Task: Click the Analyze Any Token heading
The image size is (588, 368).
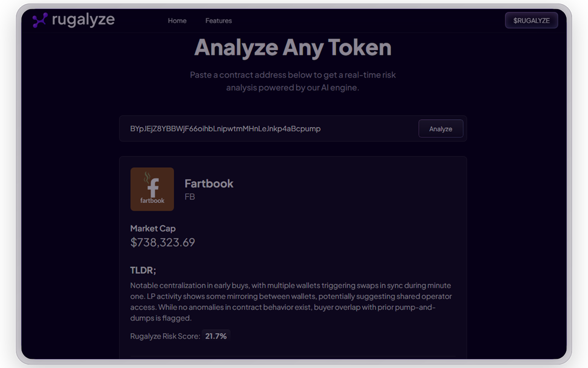Action: click(293, 48)
